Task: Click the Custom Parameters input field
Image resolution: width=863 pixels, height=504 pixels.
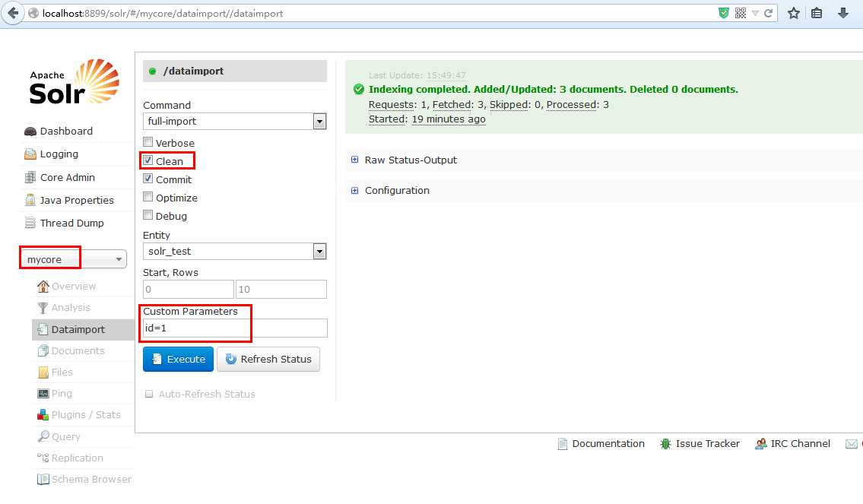Action: coord(235,328)
